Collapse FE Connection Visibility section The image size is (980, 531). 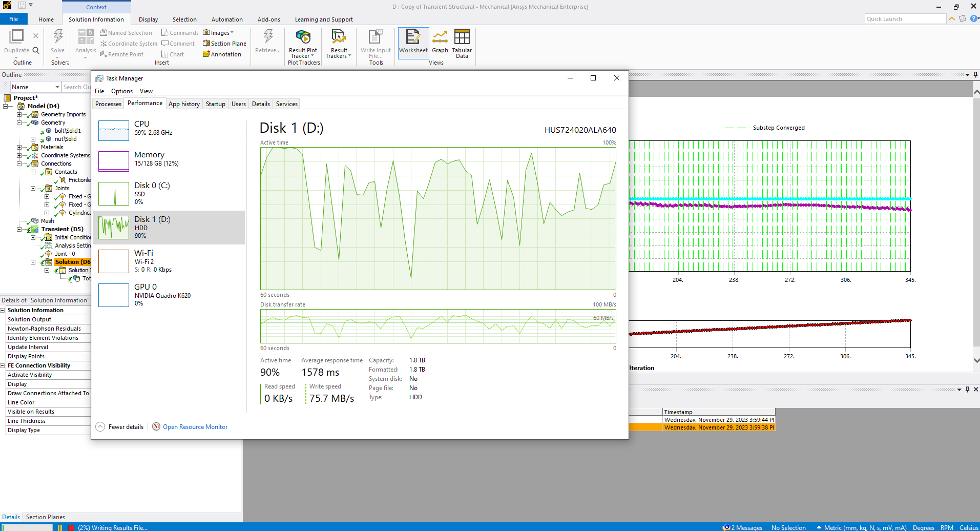point(3,365)
